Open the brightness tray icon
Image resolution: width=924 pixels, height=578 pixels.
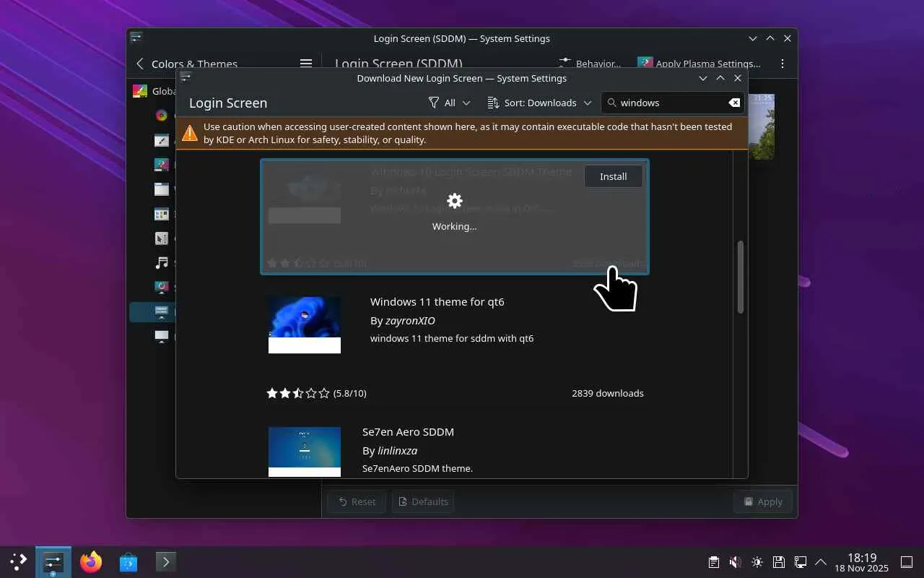click(757, 562)
